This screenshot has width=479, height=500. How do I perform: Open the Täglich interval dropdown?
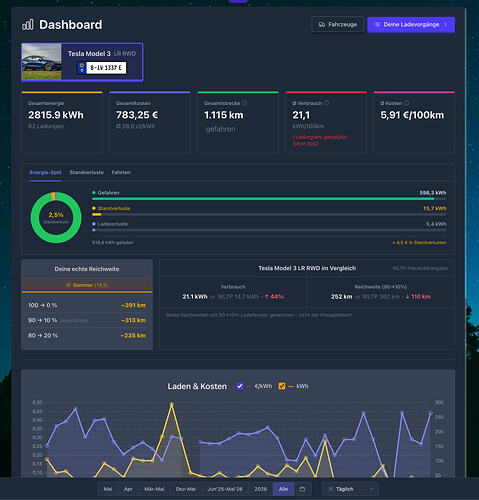click(x=350, y=489)
